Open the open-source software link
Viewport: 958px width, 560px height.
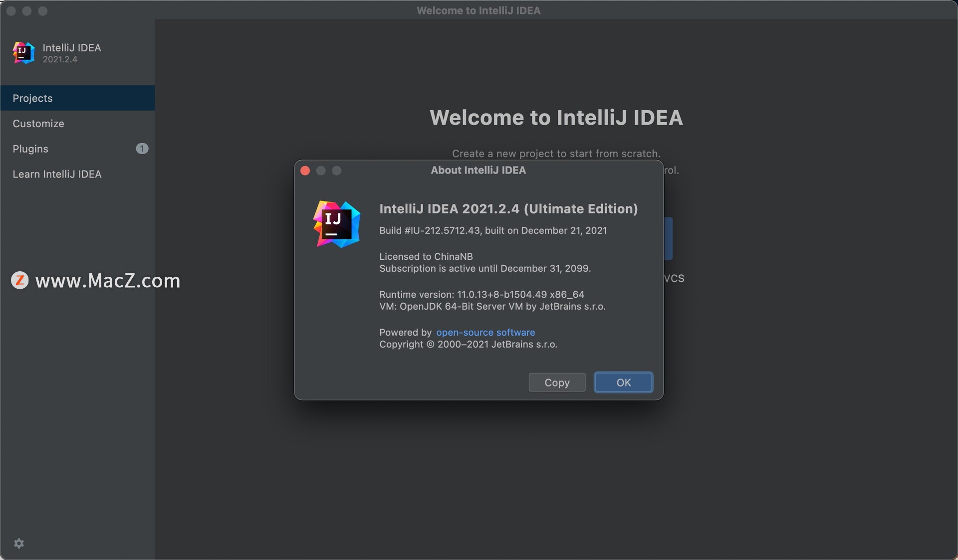pos(485,332)
